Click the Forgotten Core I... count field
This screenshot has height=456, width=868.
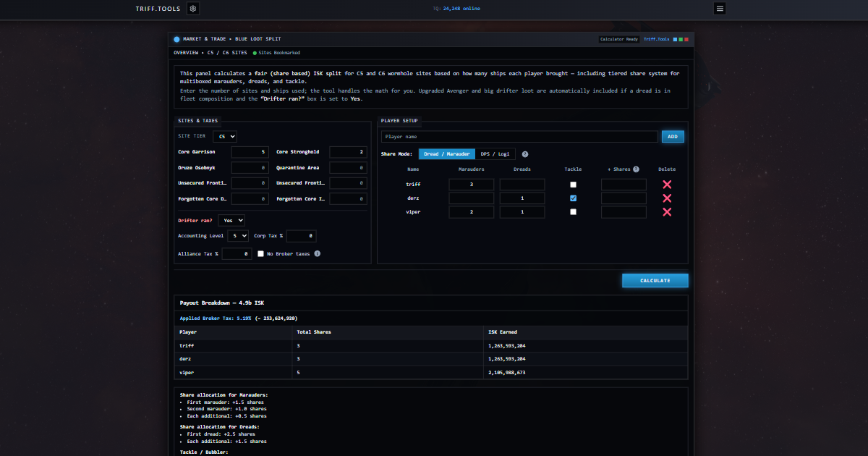(x=348, y=199)
